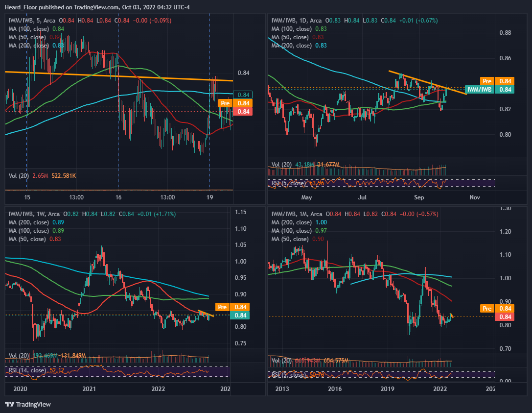The width and height of the screenshot is (532, 413).
Task: Click the 'Nov' label on the daily time axis
Action: [x=475, y=197]
